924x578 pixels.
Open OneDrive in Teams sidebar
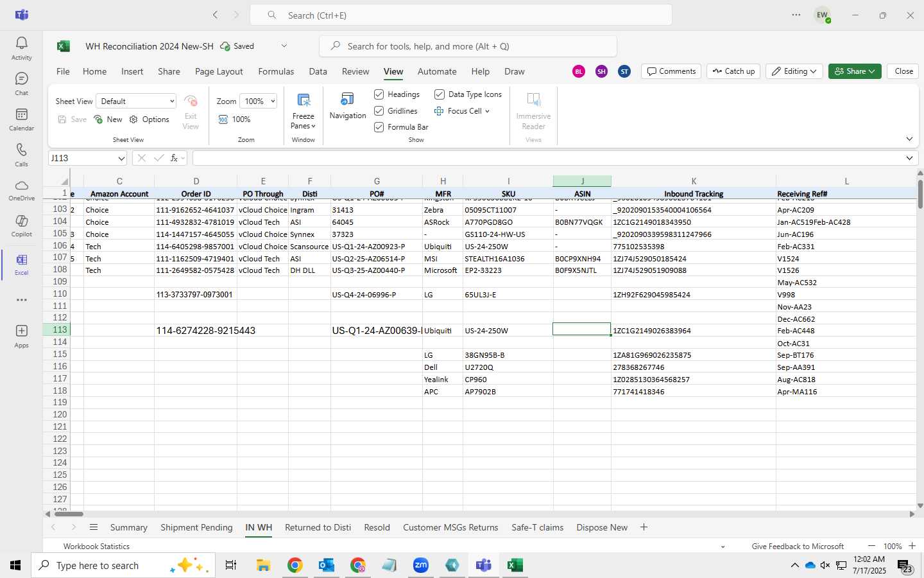[21, 190]
